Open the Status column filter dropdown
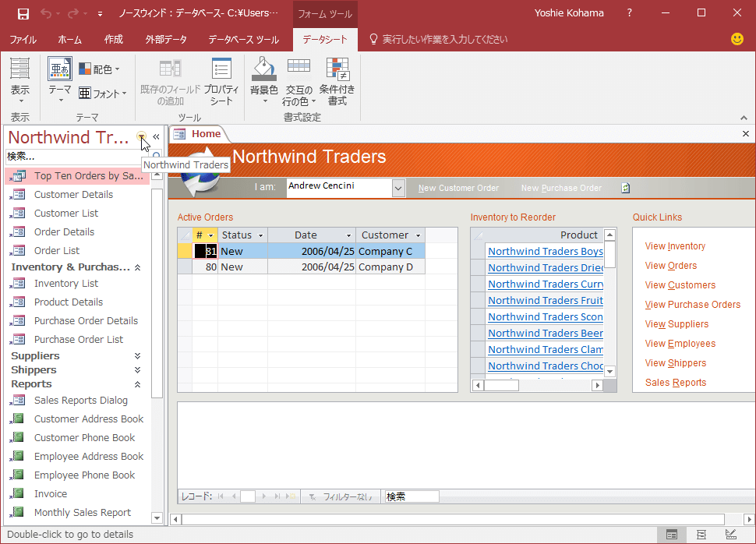Viewport: 756px width, 544px height. point(261,235)
